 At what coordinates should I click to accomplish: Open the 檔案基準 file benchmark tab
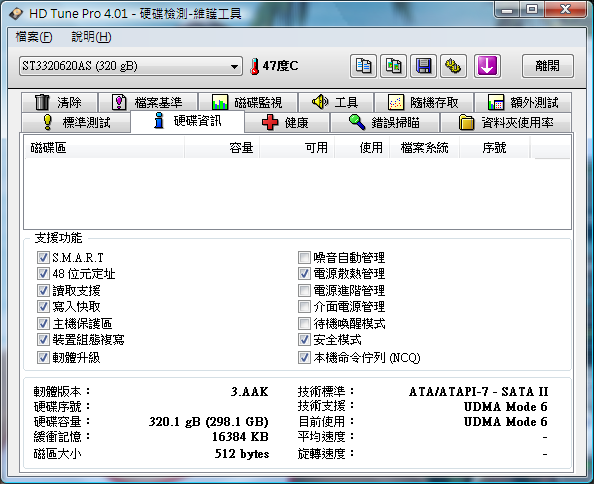coord(148,102)
